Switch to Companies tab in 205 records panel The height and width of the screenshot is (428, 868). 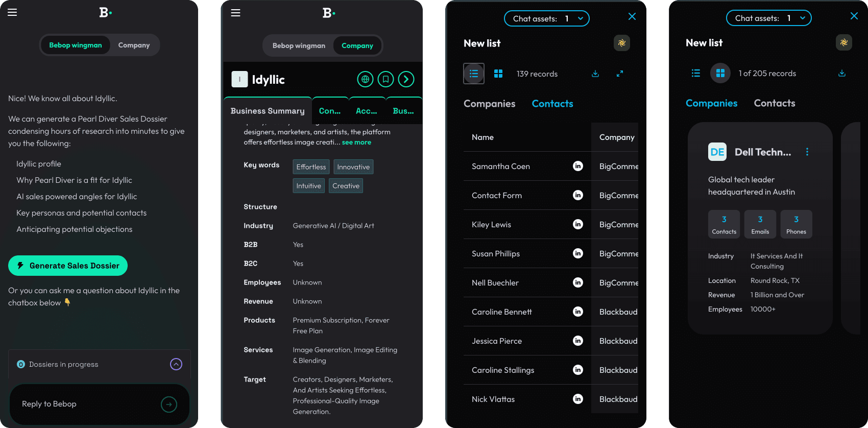(712, 103)
